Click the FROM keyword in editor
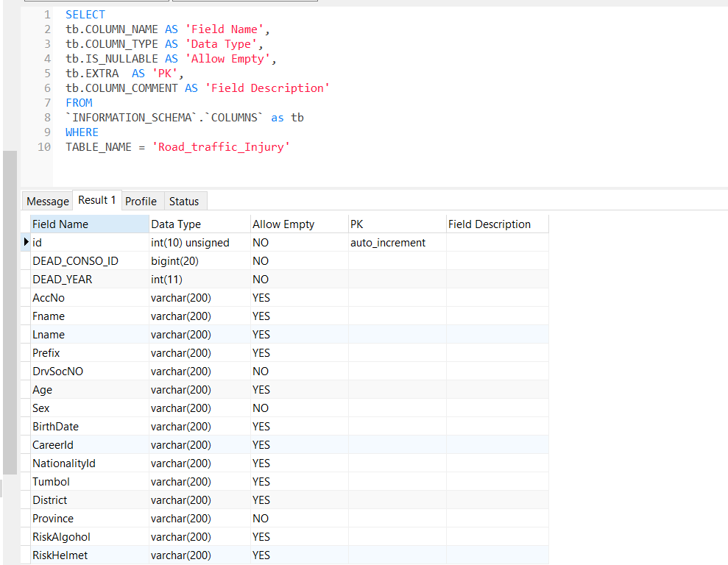 [79, 103]
